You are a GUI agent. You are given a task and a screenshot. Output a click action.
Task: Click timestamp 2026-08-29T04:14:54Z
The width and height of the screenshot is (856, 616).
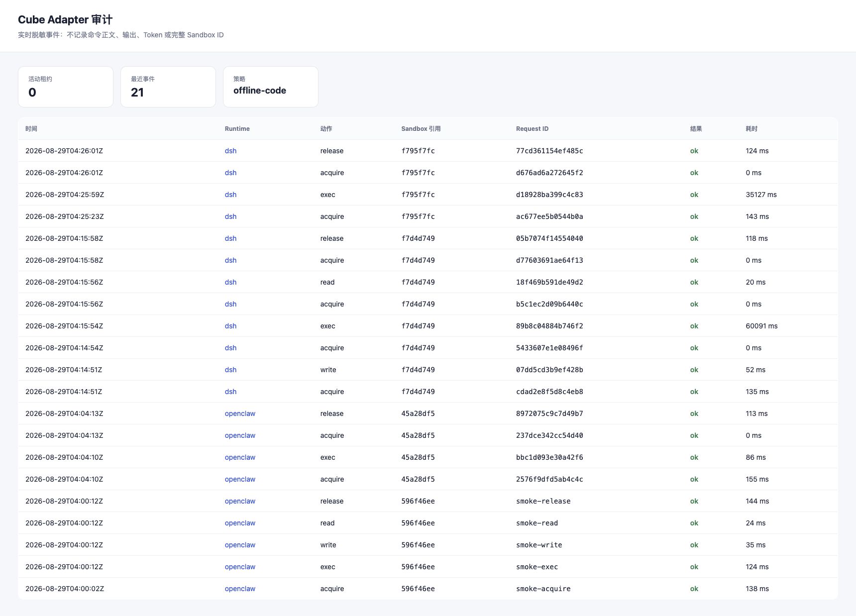pyautogui.click(x=64, y=348)
